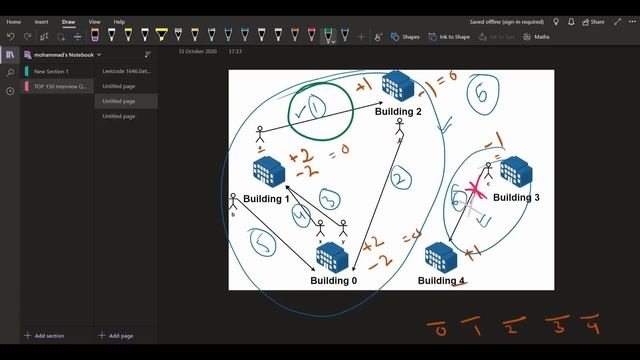Click the Ink to Text button
The image size is (640, 360).
click(496, 37)
